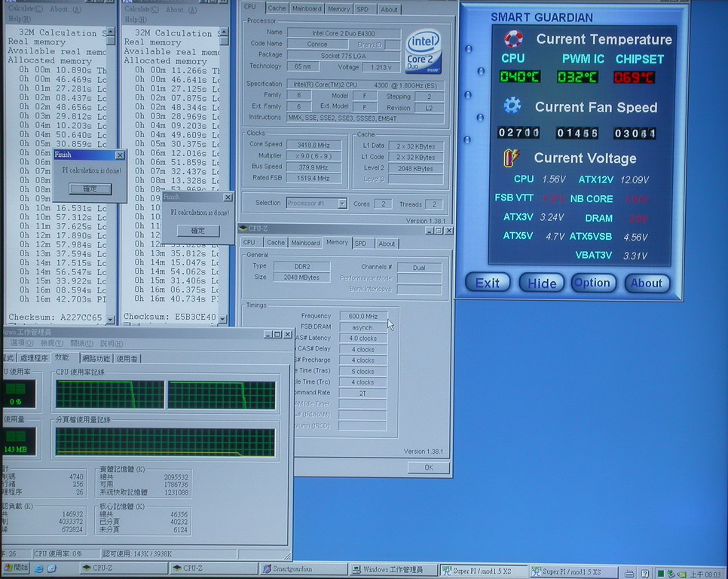Image resolution: width=728 pixels, height=579 pixels.
Task: Click Checksum: A227CC65 in the left Super PI window
Action: (55, 317)
